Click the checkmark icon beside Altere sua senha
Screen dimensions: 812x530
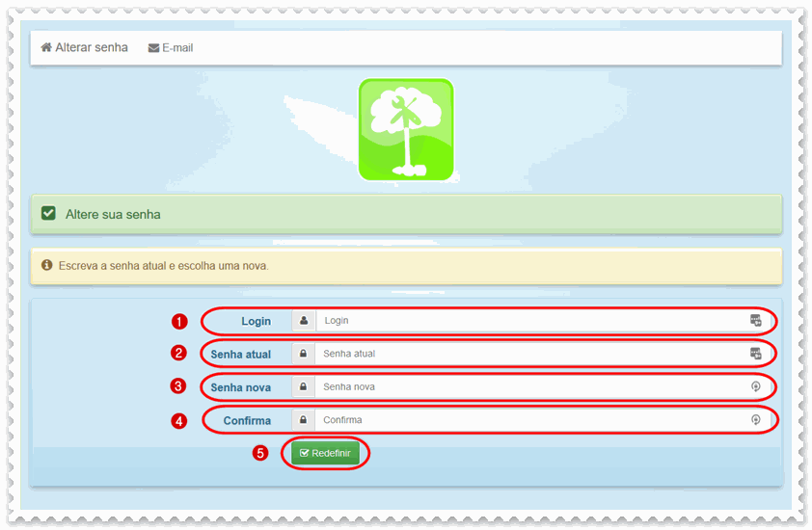click(x=48, y=213)
